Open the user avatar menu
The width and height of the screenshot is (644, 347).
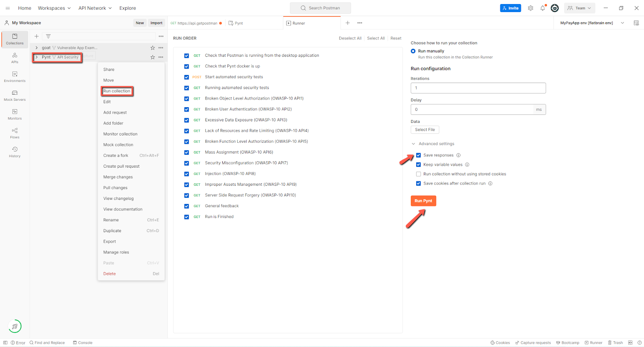click(x=555, y=8)
